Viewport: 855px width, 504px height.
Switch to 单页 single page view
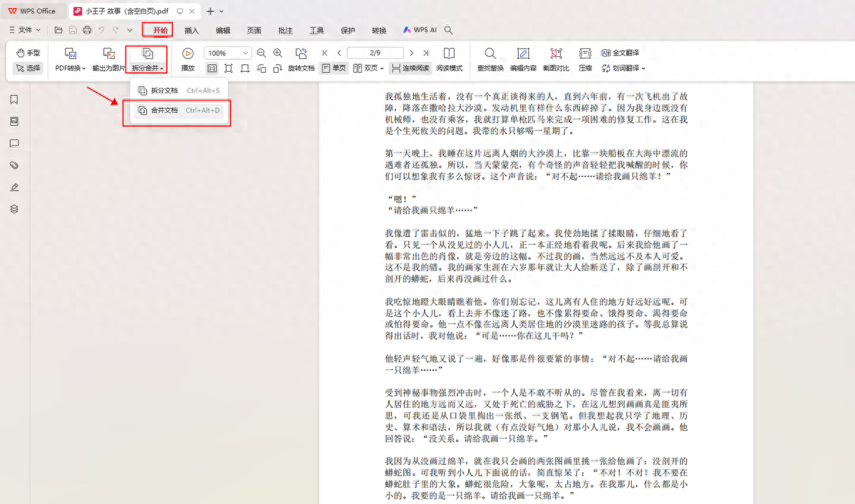pyautogui.click(x=335, y=68)
